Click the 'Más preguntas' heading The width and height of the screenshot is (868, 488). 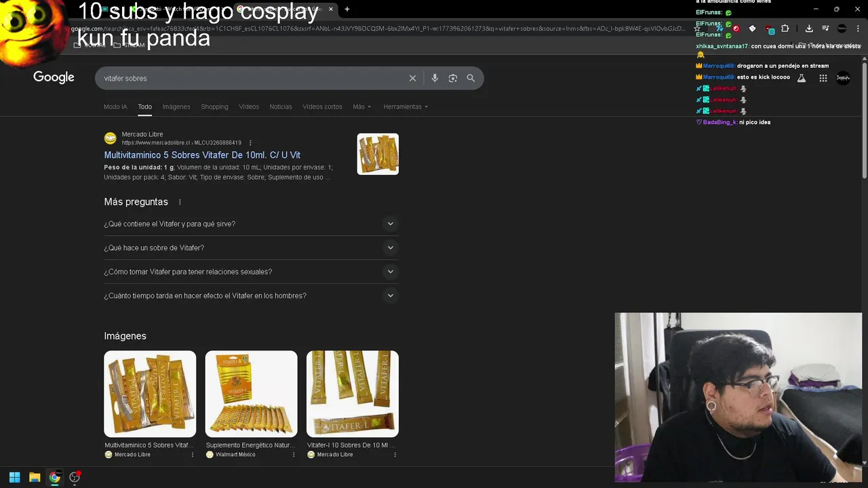(136, 202)
